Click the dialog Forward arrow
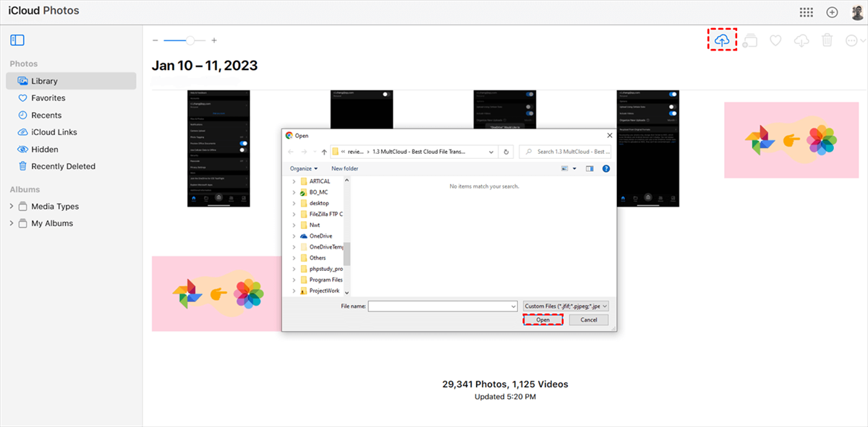Viewport: 868px width, 427px height. coord(305,152)
